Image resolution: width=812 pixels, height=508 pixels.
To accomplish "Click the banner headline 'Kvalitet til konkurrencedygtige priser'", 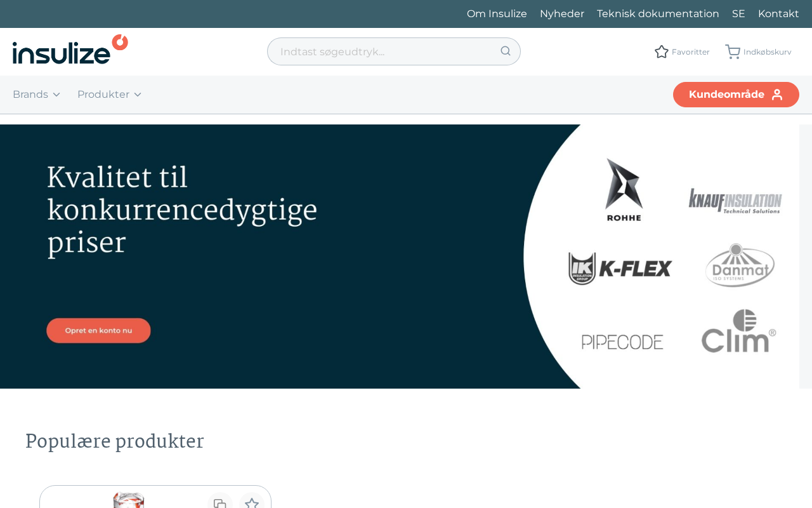I will click(x=182, y=210).
